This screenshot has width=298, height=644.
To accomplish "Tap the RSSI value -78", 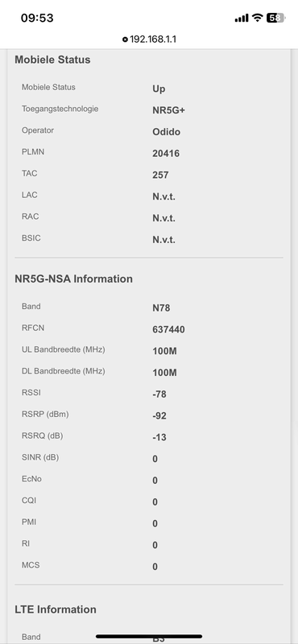I will pyautogui.click(x=159, y=394).
